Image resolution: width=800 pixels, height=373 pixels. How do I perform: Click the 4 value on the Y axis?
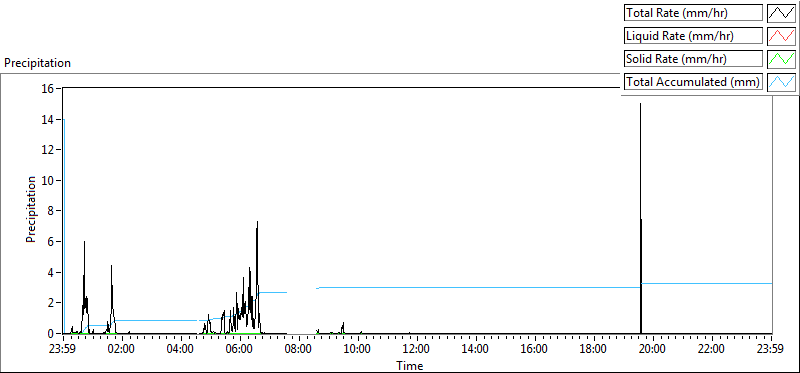[52, 272]
